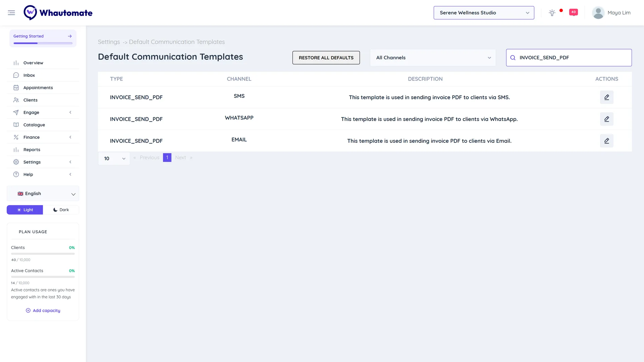Switch to Light theme
Image resolution: width=644 pixels, height=362 pixels.
25,210
